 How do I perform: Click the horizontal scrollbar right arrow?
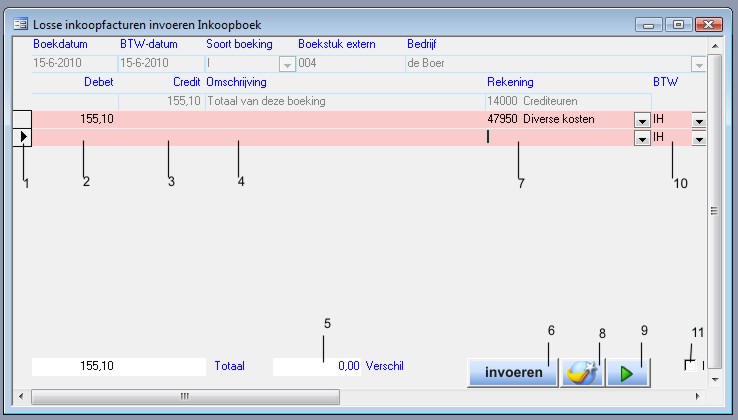(x=697, y=397)
